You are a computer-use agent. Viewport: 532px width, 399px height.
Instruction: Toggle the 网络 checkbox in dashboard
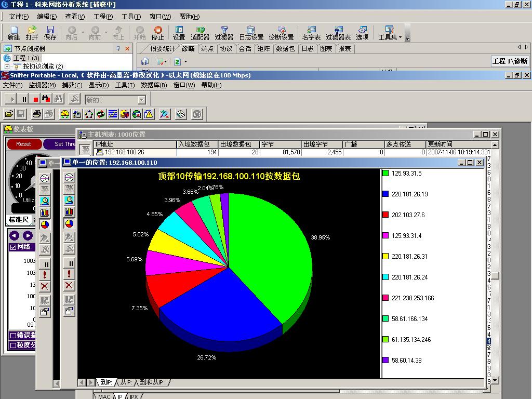tap(13, 247)
